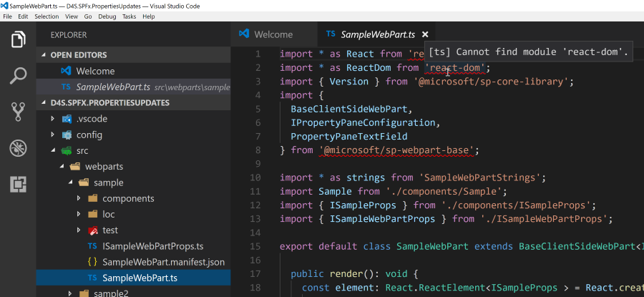Click the JSON braces icon of SampleWebPart.manifest.json
Image resolution: width=644 pixels, height=297 pixels.
(93, 262)
